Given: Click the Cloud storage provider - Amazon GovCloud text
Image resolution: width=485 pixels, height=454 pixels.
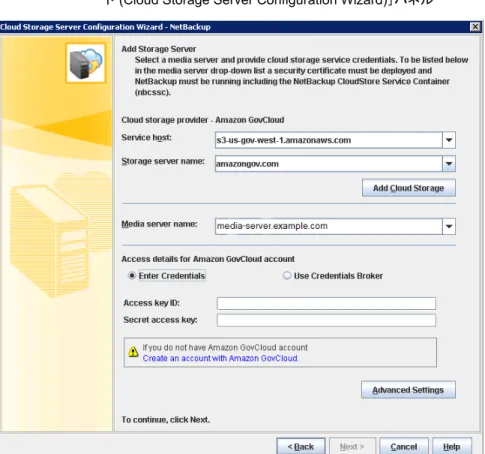Looking at the screenshot, I should point(203,120).
